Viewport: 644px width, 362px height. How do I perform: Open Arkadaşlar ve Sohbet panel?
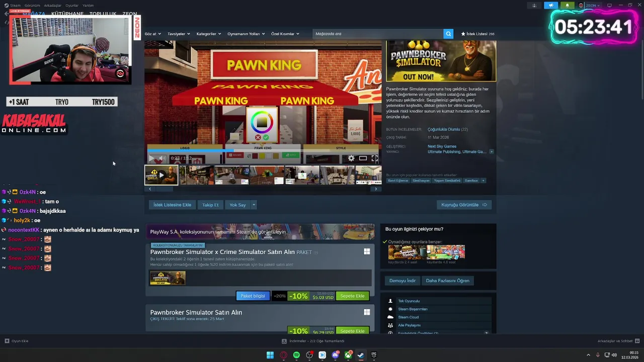click(x=618, y=341)
